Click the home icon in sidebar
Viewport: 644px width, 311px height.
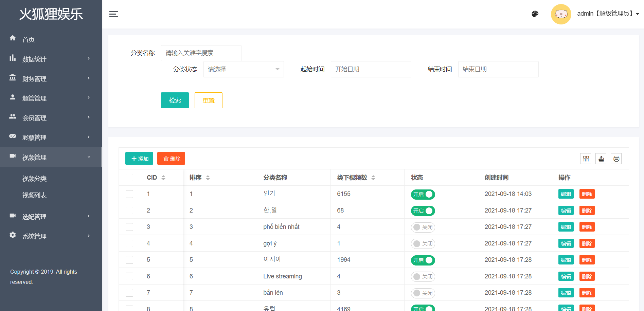tap(13, 38)
